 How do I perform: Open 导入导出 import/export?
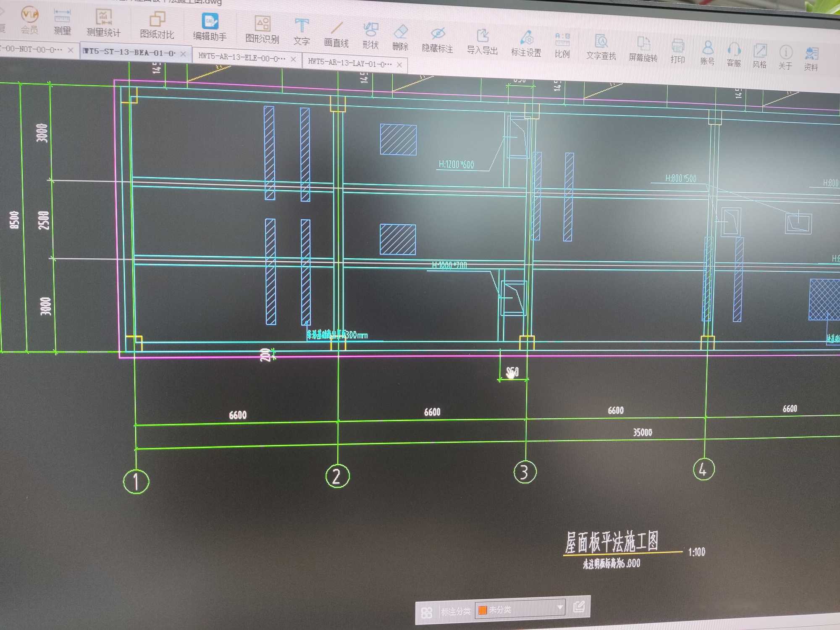[x=483, y=42]
